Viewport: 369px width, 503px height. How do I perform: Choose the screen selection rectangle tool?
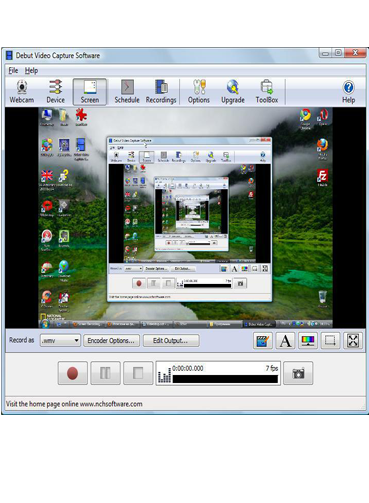(330, 341)
